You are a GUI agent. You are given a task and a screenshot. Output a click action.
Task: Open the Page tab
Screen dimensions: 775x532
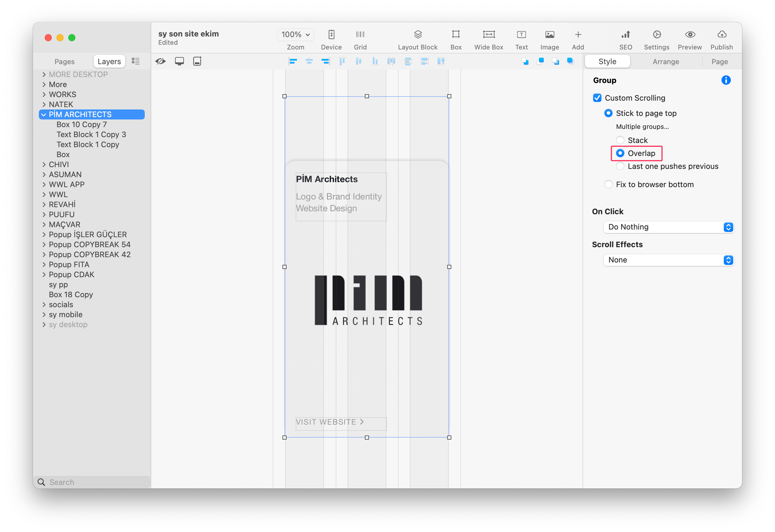(x=719, y=61)
